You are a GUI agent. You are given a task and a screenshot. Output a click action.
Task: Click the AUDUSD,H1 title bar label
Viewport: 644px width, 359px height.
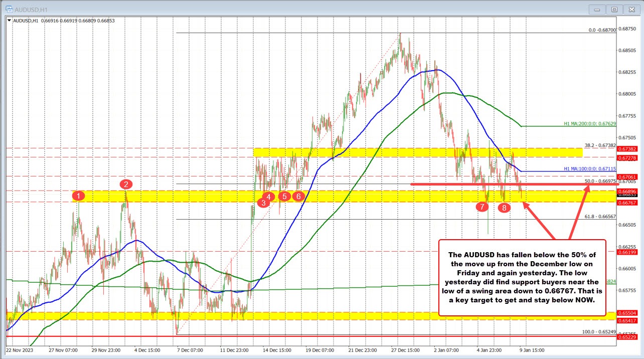(31, 9)
